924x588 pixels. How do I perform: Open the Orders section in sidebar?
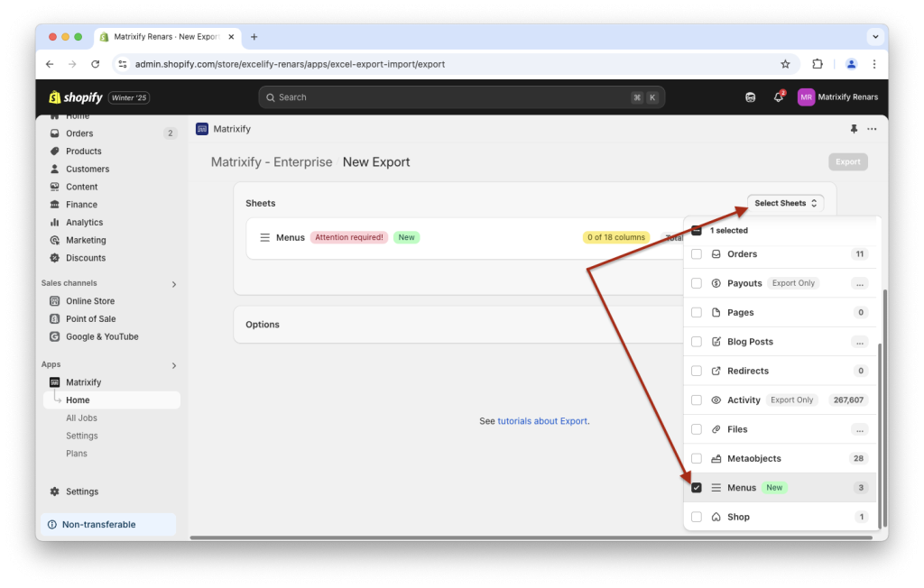[81, 133]
